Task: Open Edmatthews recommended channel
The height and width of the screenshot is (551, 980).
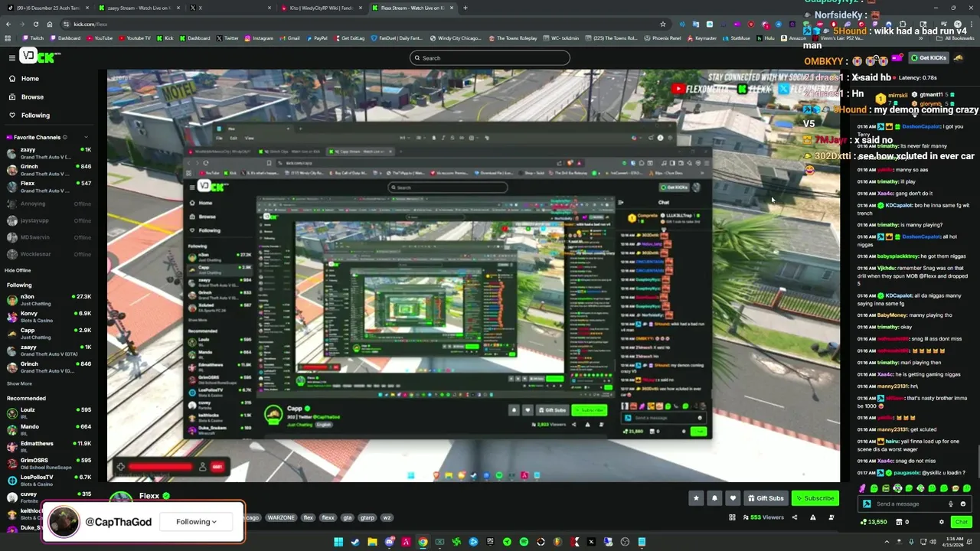Action: 47,446
